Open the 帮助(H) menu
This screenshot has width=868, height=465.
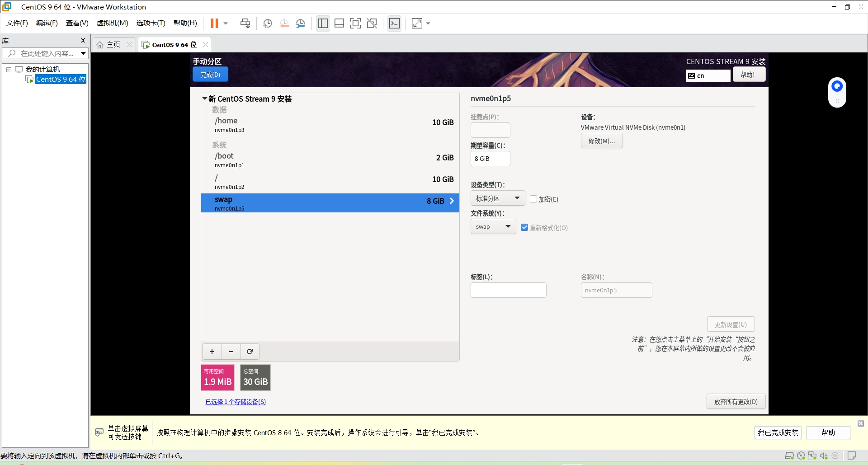click(185, 23)
